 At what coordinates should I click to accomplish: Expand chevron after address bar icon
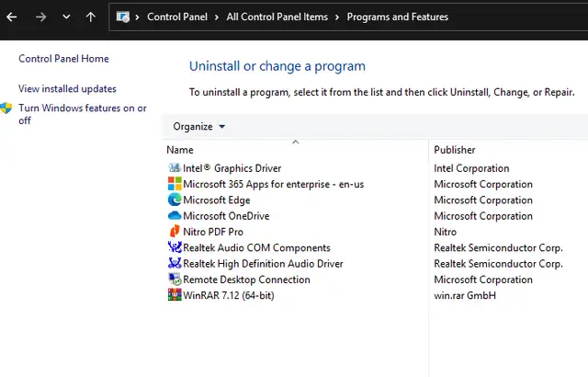tap(137, 17)
